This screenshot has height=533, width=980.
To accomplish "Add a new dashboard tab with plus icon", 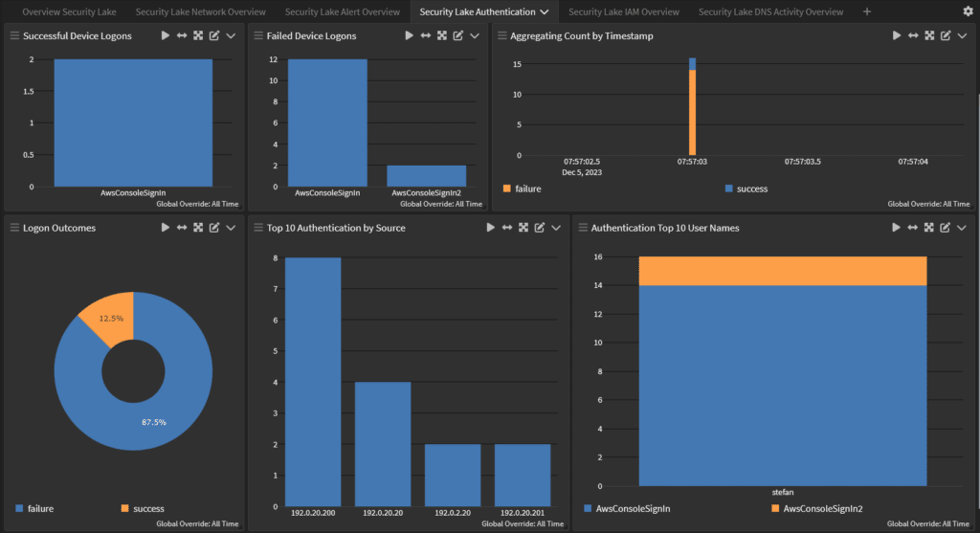I will coord(867,11).
